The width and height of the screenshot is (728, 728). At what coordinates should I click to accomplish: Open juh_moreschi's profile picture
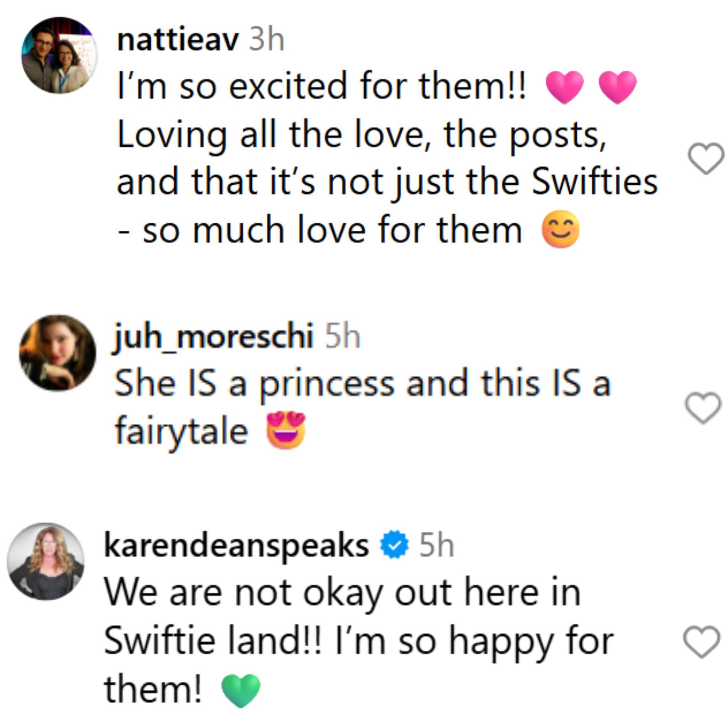pyautogui.click(x=57, y=353)
